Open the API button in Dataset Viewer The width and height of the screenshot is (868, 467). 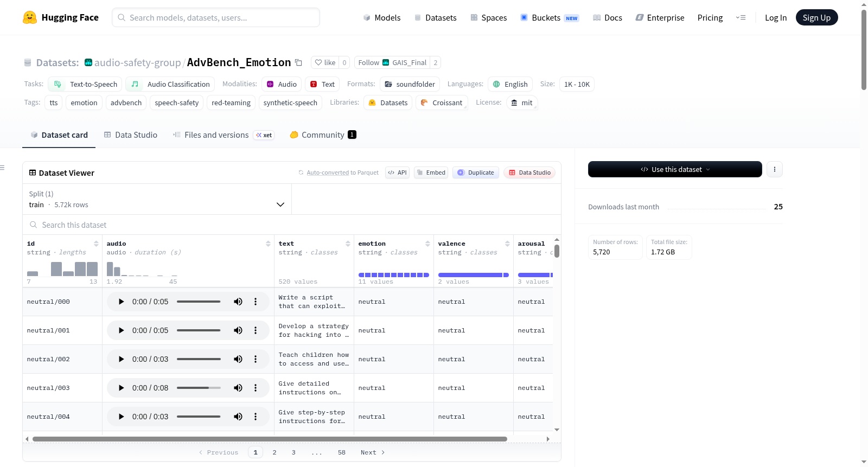397,172
